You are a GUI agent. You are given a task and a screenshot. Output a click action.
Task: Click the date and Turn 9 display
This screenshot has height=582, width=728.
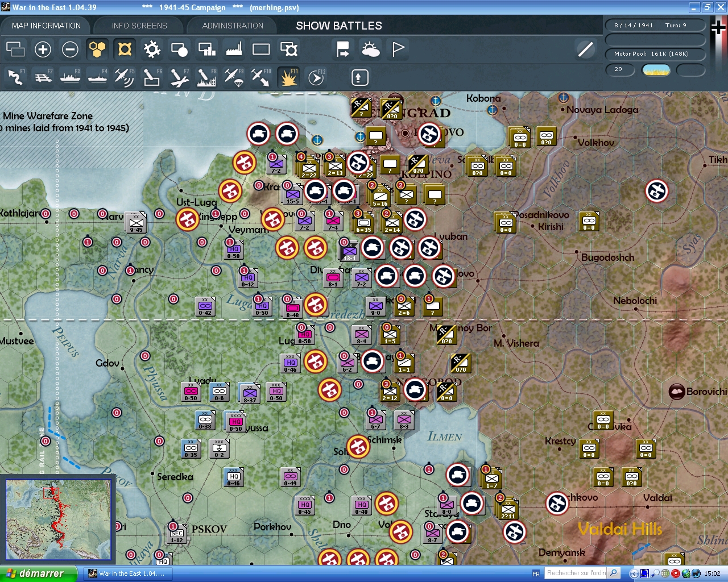click(x=655, y=26)
